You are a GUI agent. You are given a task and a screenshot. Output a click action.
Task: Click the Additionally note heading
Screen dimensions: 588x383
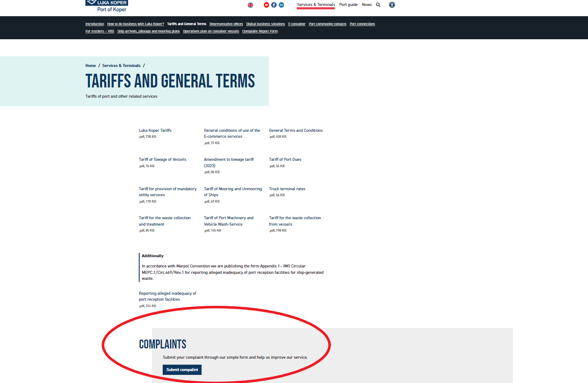pyautogui.click(x=152, y=256)
